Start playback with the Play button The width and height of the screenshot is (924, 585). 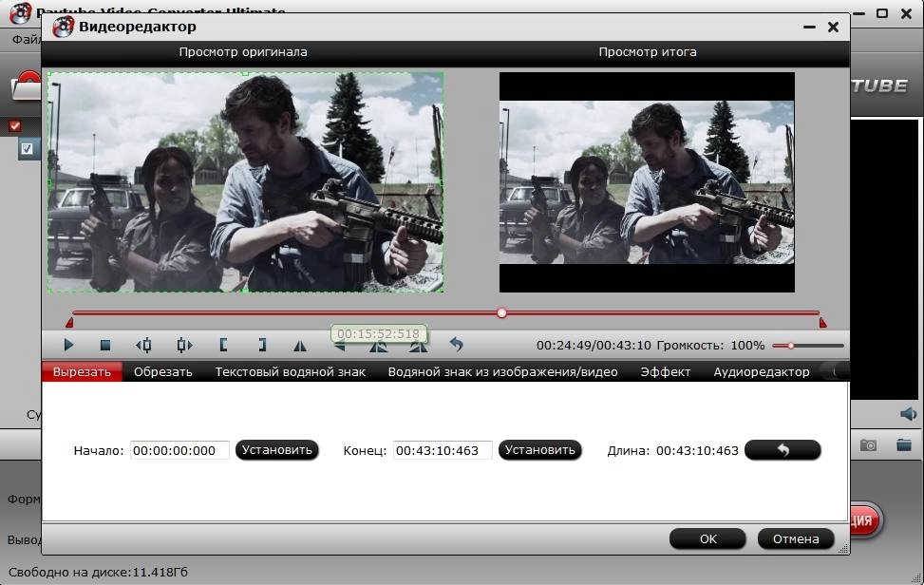(x=68, y=346)
